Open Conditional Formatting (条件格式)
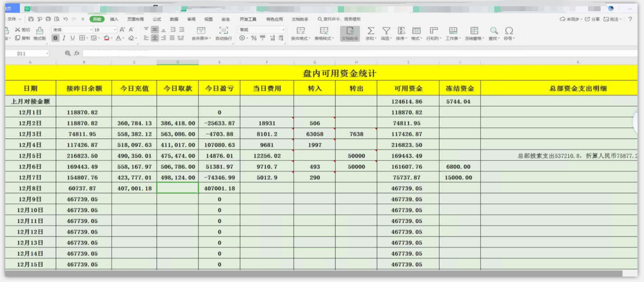The height and width of the screenshot is (282, 644). click(x=300, y=34)
